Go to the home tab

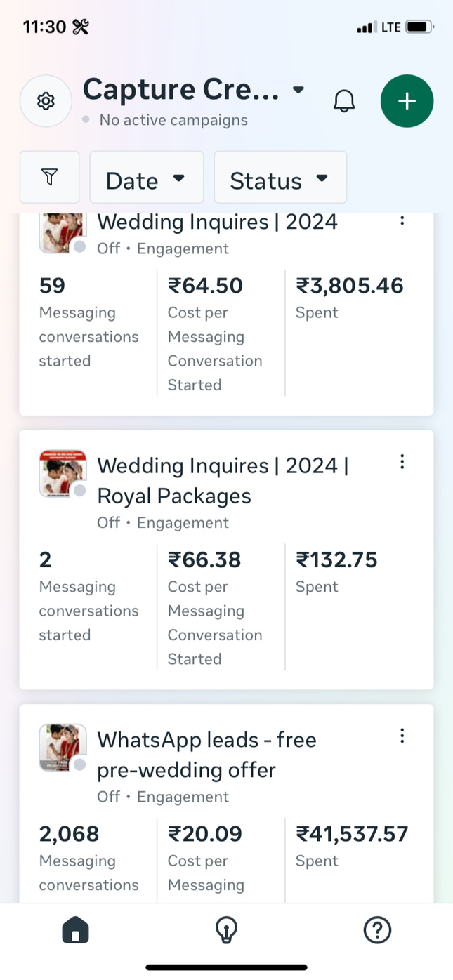75,930
